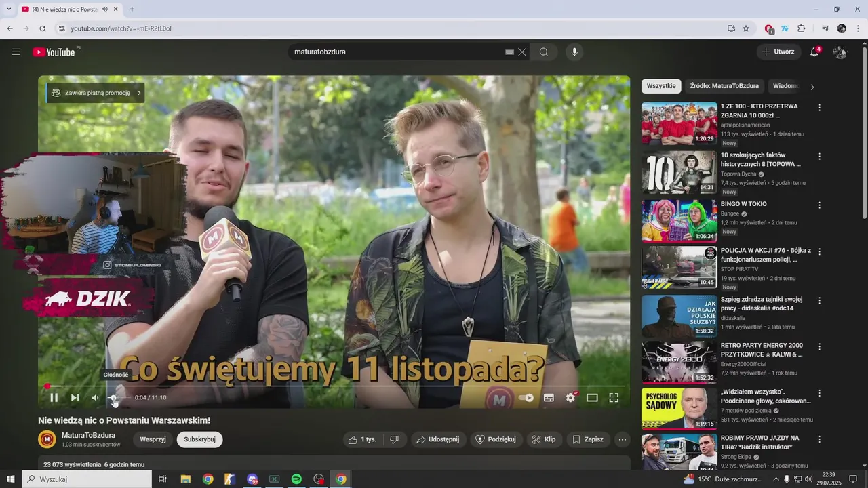868x488 pixels.
Task: Enter fullscreen mode
Action: 614,398
